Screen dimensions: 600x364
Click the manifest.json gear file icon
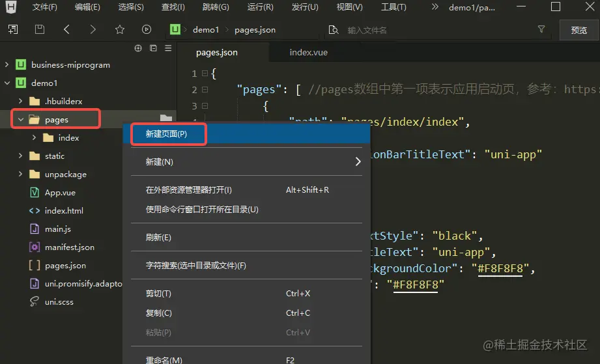coord(35,247)
